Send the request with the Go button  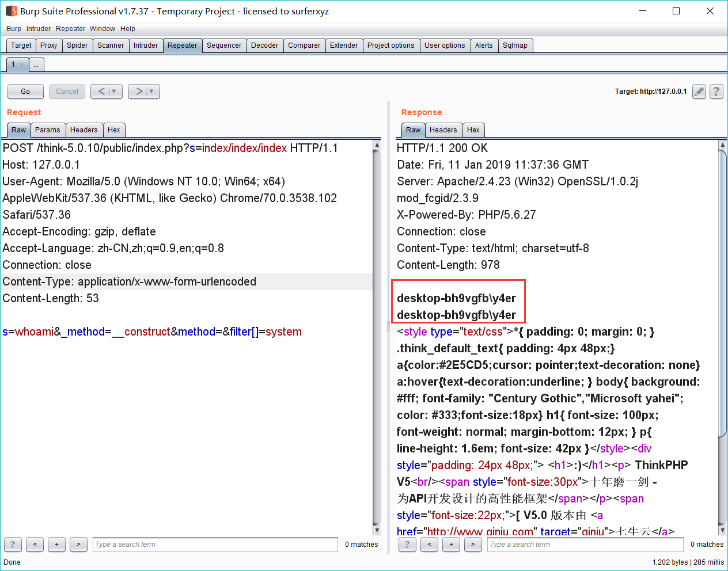click(25, 92)
